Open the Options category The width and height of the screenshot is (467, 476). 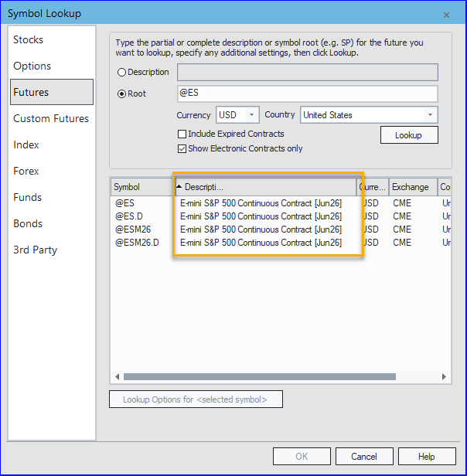coord(32,66)
